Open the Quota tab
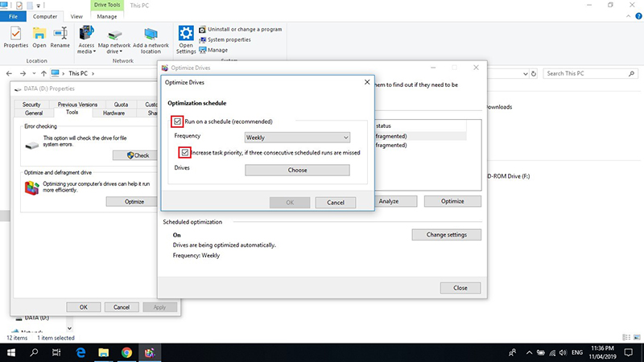Viewport: 644px width, 362px height. (x=121, y=105)
